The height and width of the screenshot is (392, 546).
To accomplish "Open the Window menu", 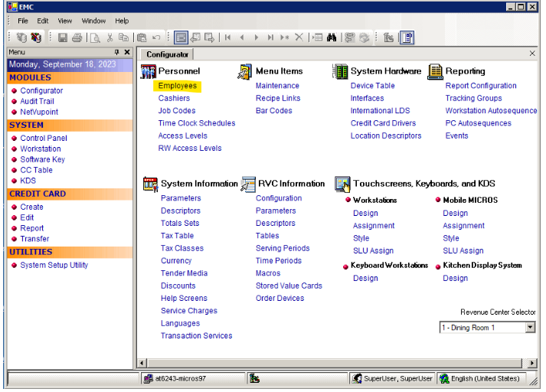I will [94, 21].
